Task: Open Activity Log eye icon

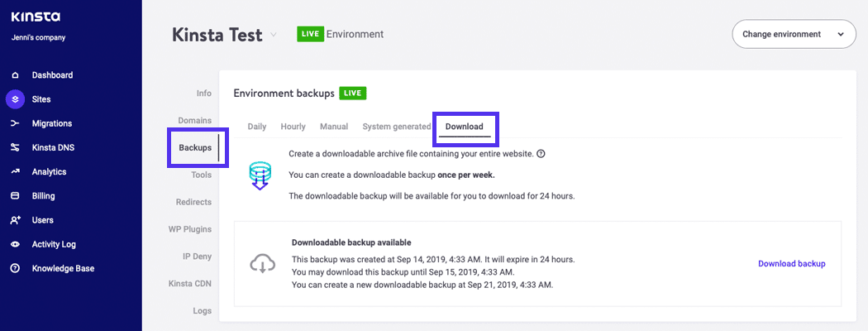Action: coord(15,245)
